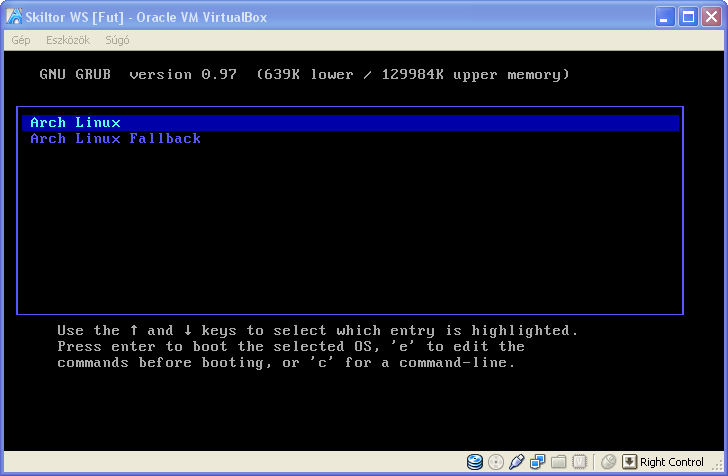Maximize the VirtualBox window
Viewport: 728px width, 476px height.
coord(688,17)
